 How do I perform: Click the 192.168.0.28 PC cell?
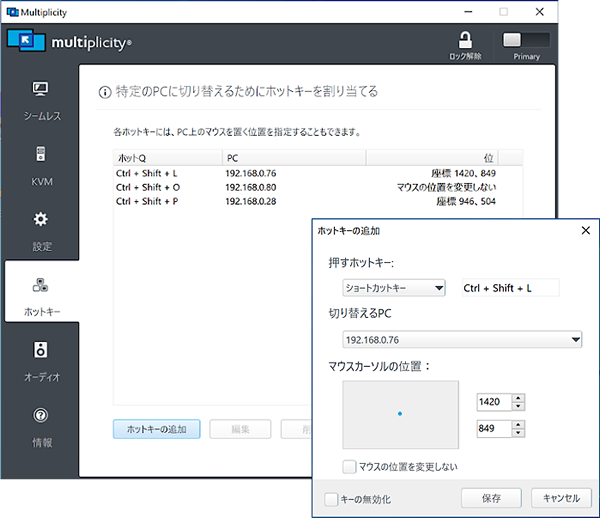click(x=251, y=201)
